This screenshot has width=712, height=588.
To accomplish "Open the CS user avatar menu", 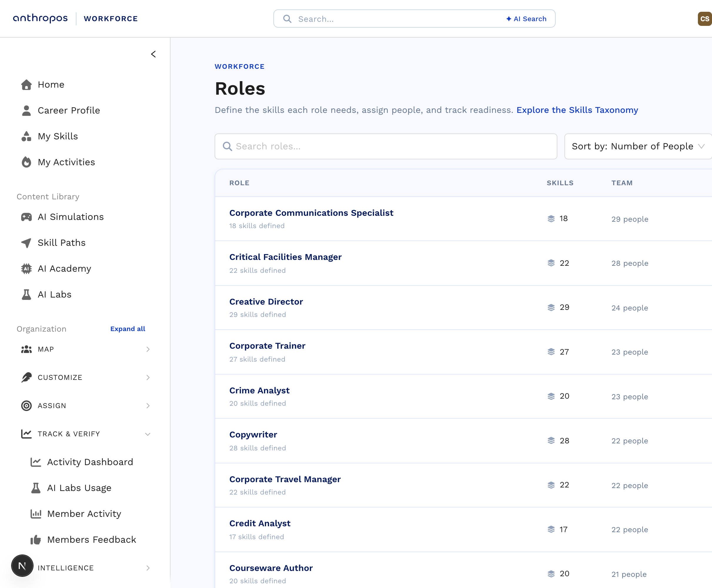I will (x=705, y=19).
